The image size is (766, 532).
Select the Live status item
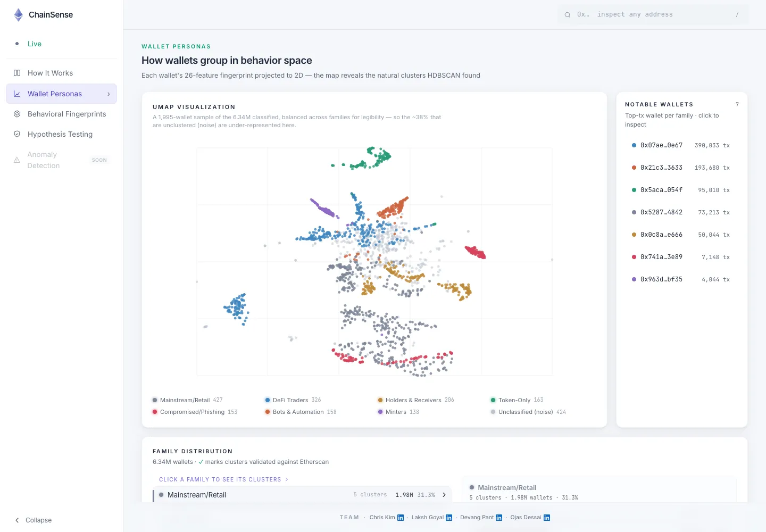tap(61, 44)
